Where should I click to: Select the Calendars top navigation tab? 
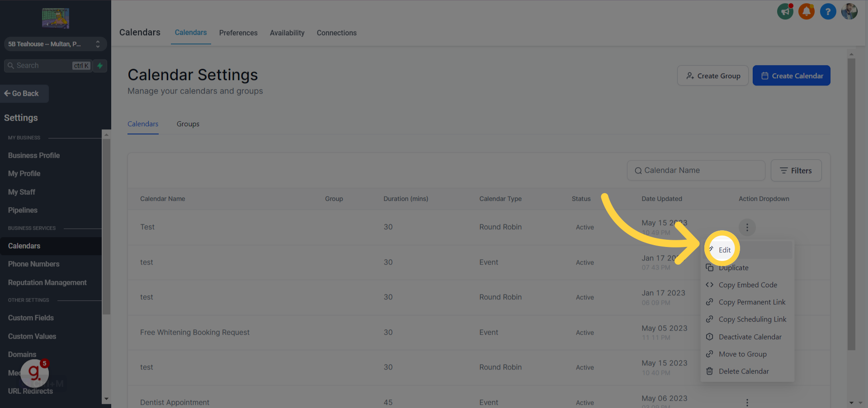click(191, 33)
